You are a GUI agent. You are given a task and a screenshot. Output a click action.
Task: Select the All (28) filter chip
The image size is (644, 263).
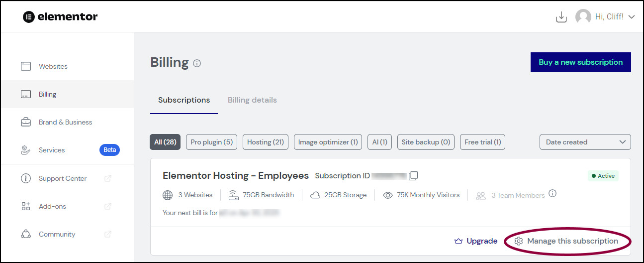(165, 142)
